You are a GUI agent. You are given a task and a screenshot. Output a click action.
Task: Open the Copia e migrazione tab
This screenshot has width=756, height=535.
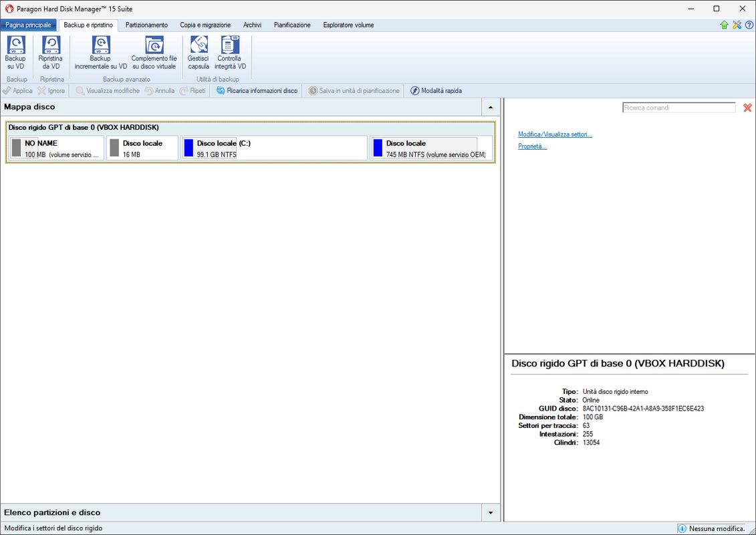(205, 25)
